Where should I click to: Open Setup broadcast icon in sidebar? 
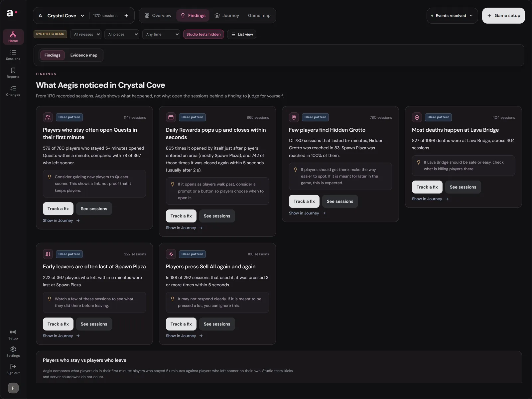coord(13,334)
